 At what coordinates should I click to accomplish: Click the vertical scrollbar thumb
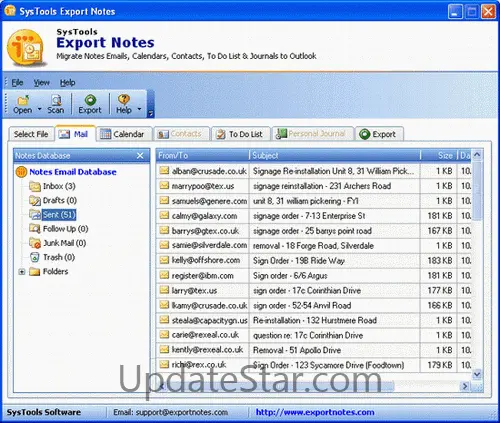point(477,190)
